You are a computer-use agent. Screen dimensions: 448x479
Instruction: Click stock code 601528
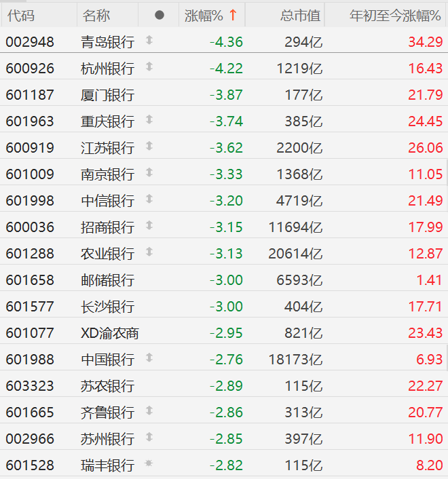tap(30, 465)
